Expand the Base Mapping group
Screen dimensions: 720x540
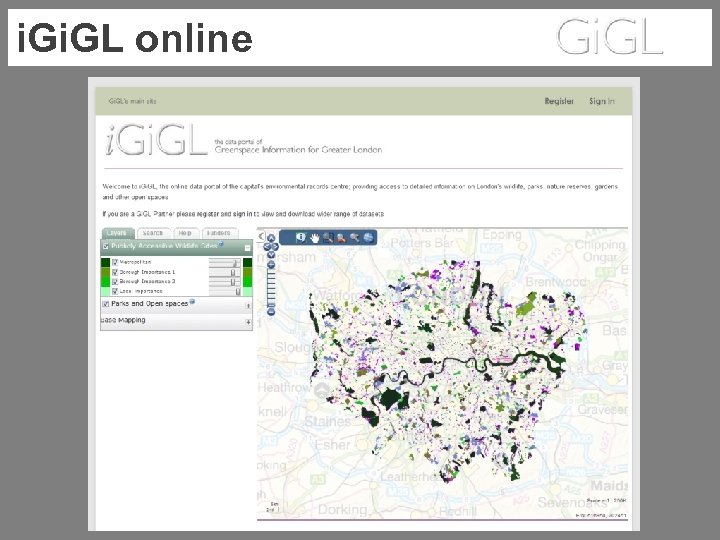pyautogui.click(x=248, y=322)
